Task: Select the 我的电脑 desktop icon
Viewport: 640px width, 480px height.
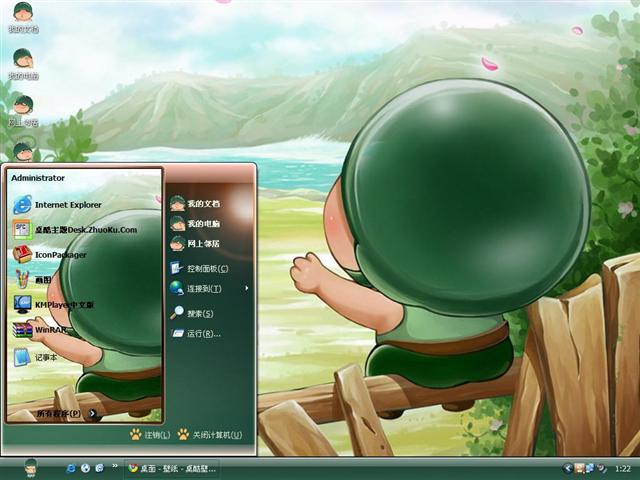Action: click(23, 64)
